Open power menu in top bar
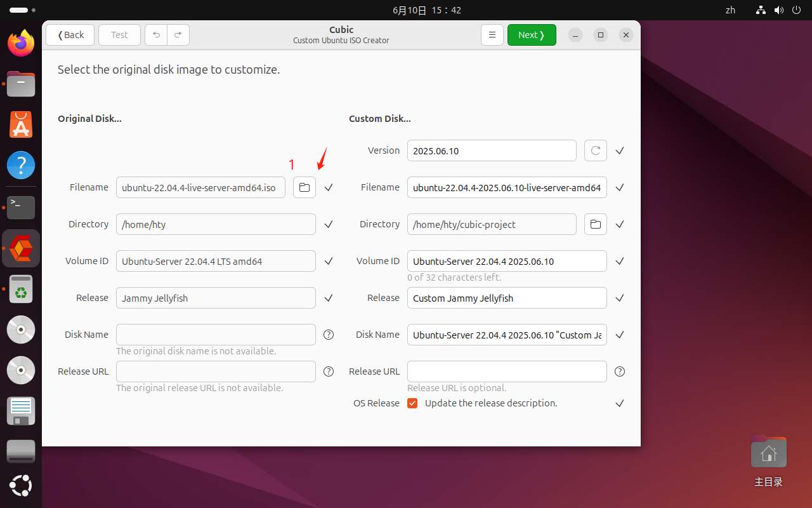The height and width of the screenshot is (508, 812). coord(797,10)
